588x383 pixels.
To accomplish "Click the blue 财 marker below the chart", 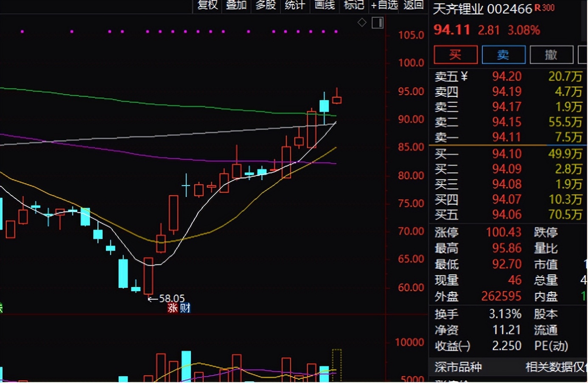I will pos(185,308).
